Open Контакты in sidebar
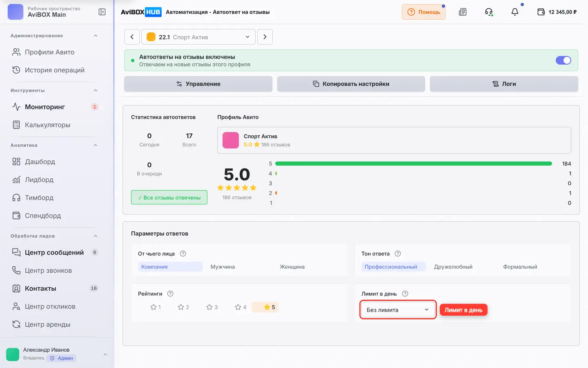The height and width of the screenshot is (368, 588). 55,288
